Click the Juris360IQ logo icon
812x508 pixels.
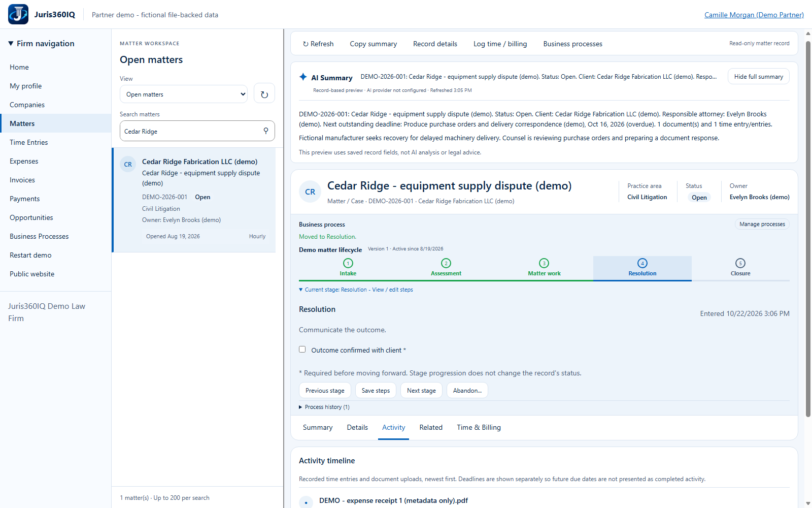(18, 14)
